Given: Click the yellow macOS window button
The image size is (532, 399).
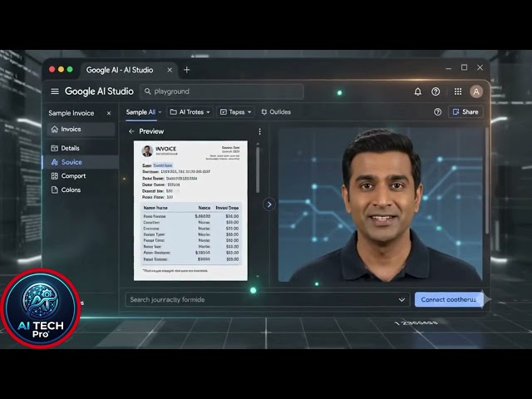Looking at the screenshot, I should click(x=61, y=70).
